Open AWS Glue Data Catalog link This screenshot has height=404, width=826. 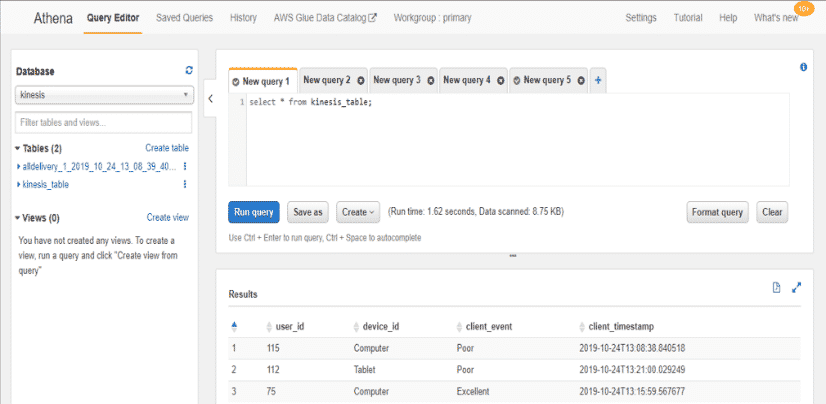point(325,18)
